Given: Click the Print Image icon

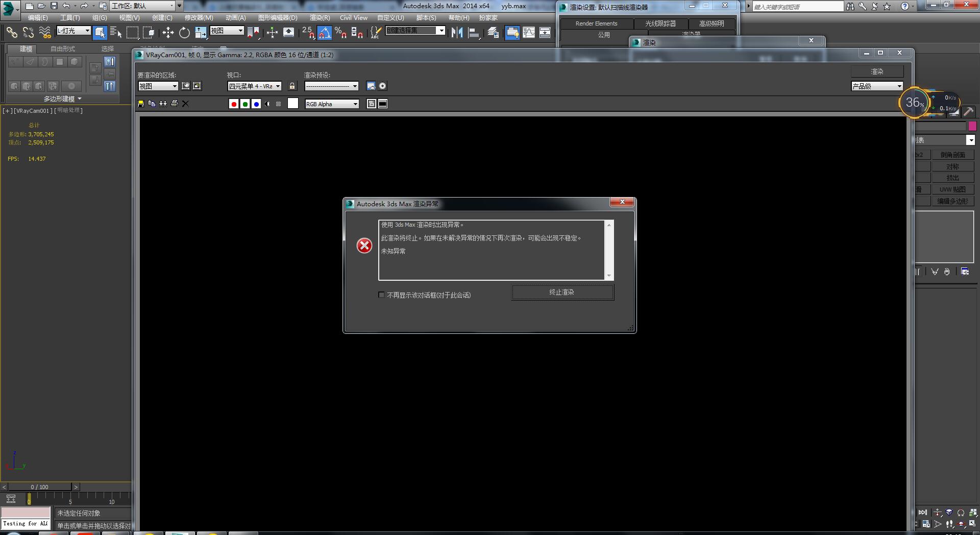Looking at the screenshot, I should 174,104.
